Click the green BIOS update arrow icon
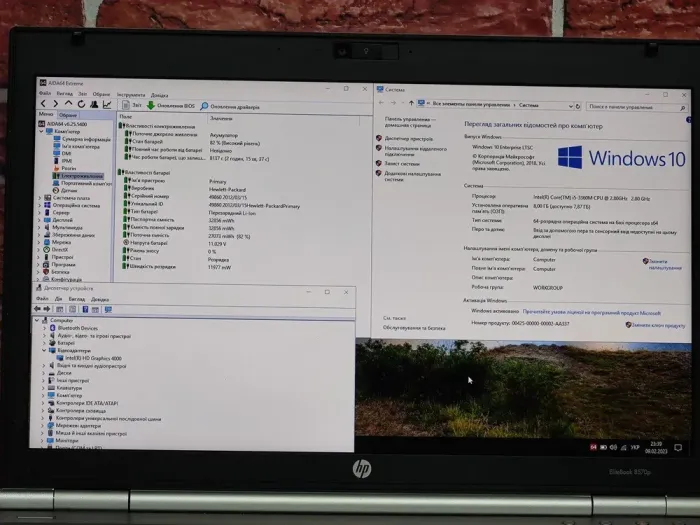This screenshot has width=700, height=525. coord(151,104)
